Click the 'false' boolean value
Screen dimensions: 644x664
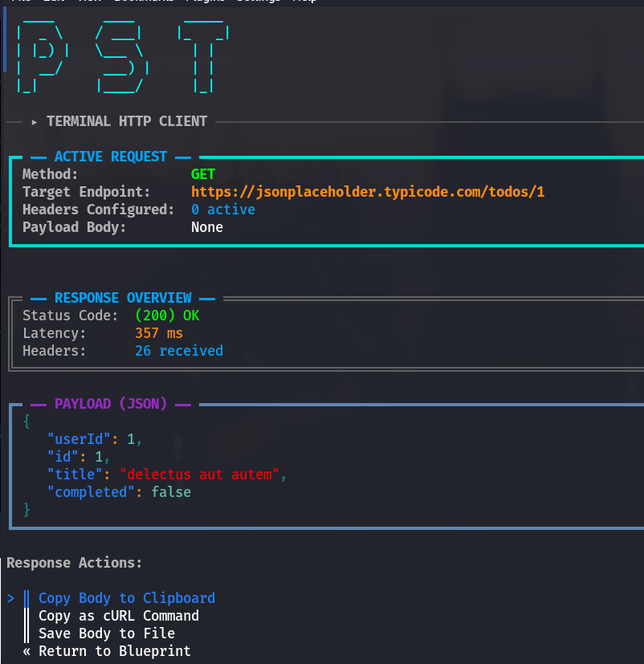pyautogui.click(x=171, y=492)
